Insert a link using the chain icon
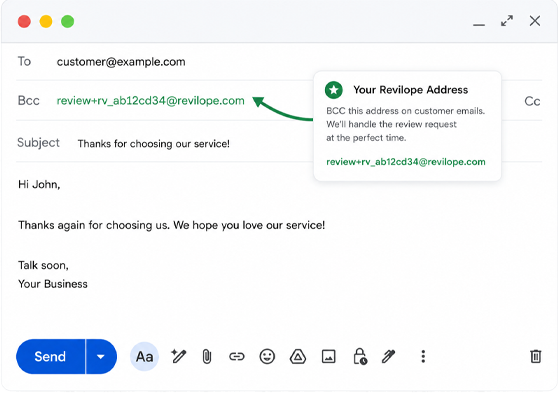 click(x=237, y=356)
